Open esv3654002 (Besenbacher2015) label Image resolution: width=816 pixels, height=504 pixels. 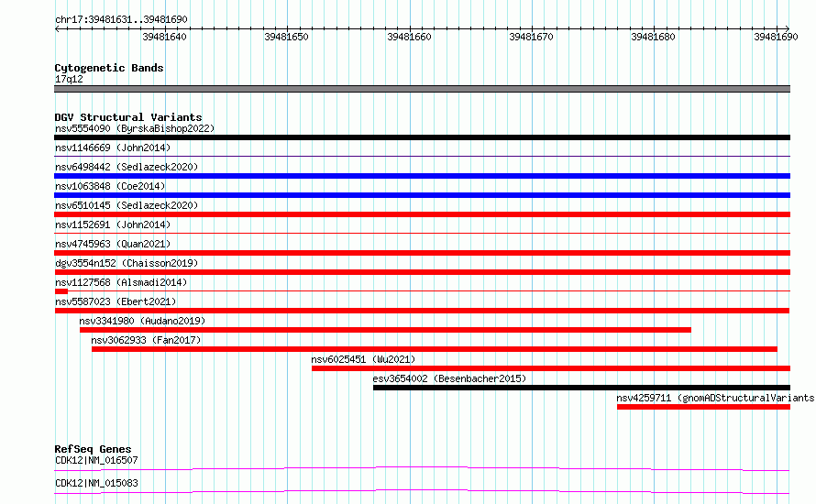[x=449, y=378]
